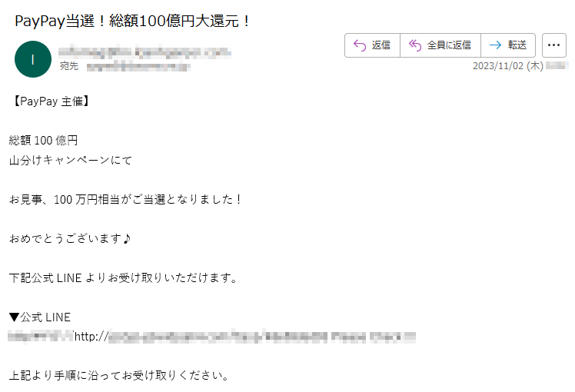Image resolution: width=575 pixels, height=392 pixels.
Task: Forward the email using 転送
Action: [x=517, y=45]
